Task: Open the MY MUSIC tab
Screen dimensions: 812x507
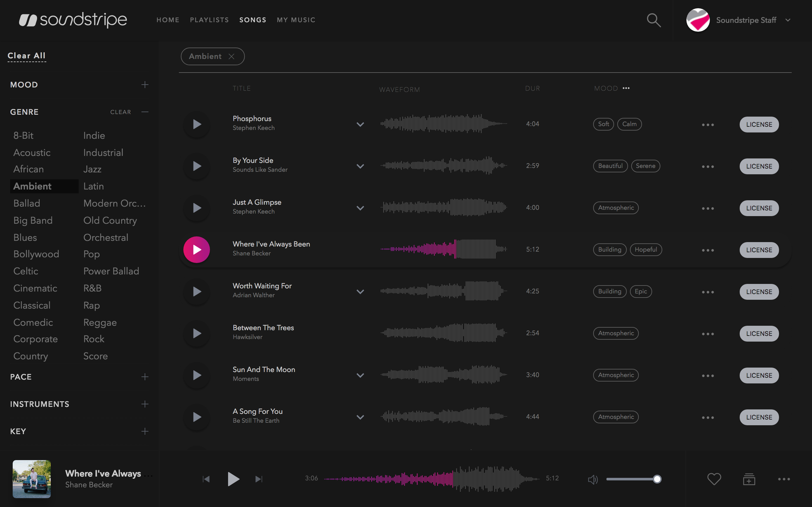Action: 296,20
